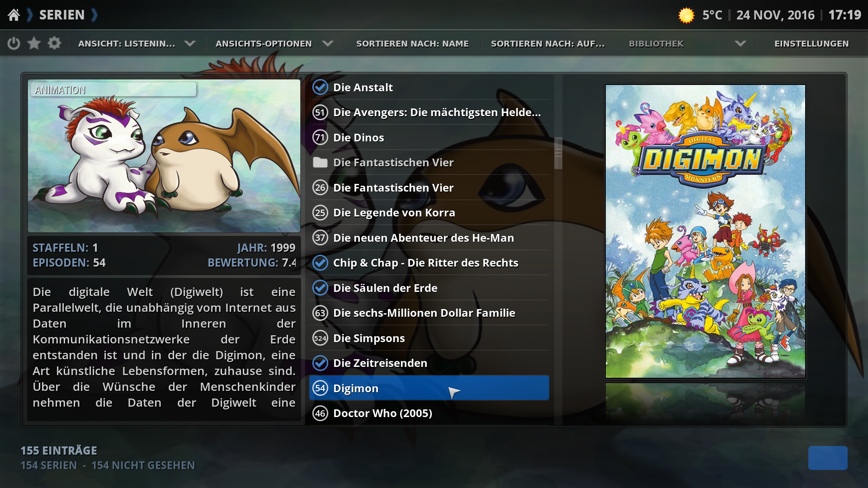Click the sun weather icon
This screenshot has height=488, width=868.
(686, 15)
